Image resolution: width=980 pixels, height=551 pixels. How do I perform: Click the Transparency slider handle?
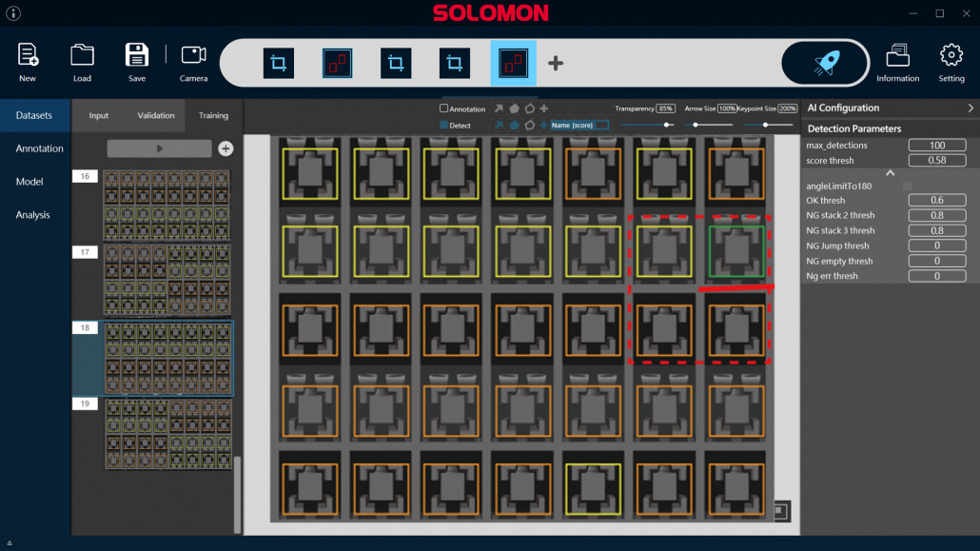tap(668, 125)
